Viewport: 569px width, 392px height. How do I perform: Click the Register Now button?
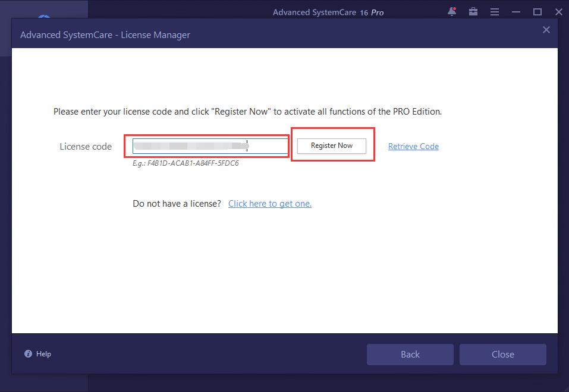tap(332, 146)
